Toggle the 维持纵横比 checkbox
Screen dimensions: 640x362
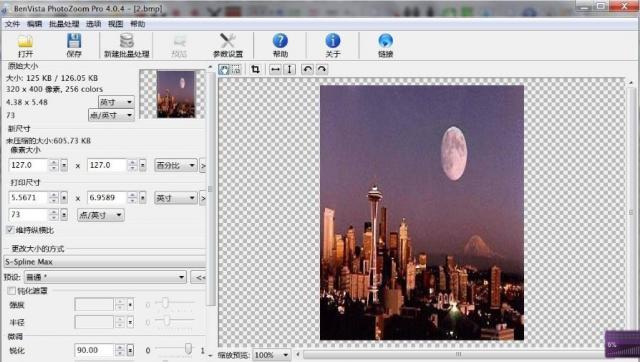[11, 230]
